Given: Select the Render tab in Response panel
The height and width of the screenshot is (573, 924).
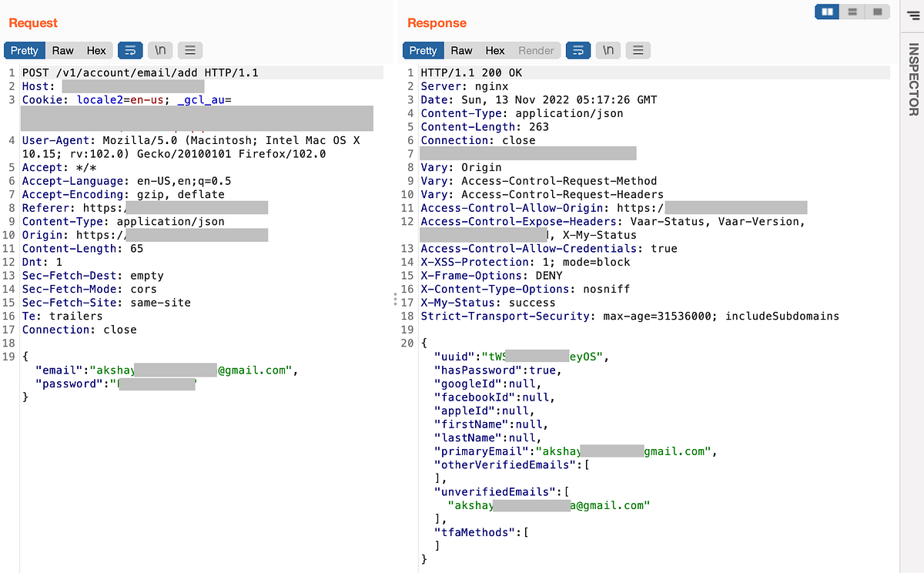Looking at the screenshot, I should (x=536, y=50).
